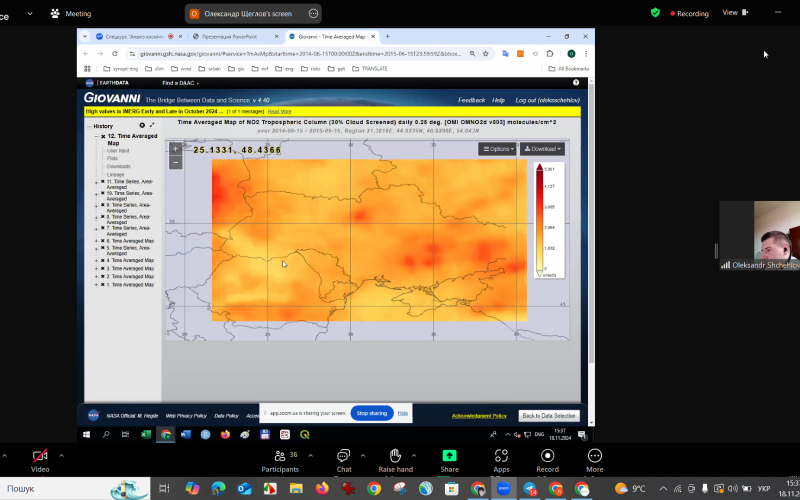Image resolution: width=800 pixels, height=500 pixels.
Task: Delete history entry 1 Time Averaged Map
Action: coord(103,285)
